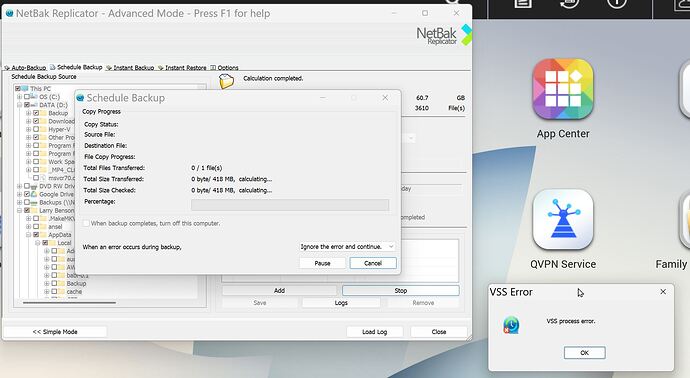Screen dimensions: 690x378
Task: Expand the Hyper-V folder node
Action: (29, 129)
